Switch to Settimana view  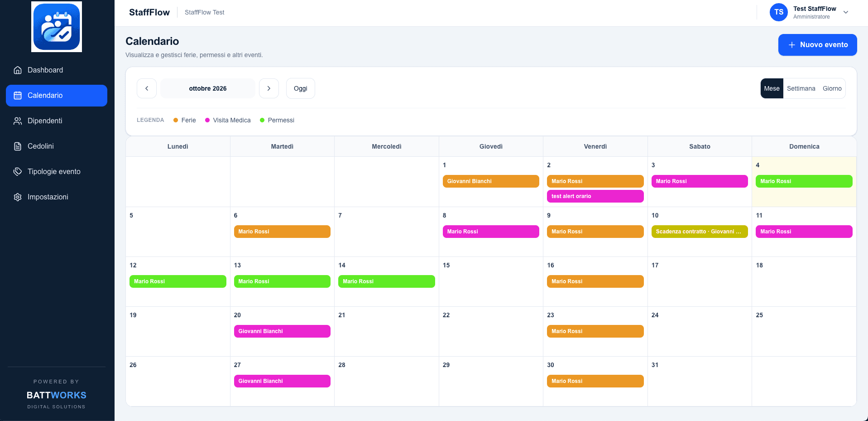pyautogui.click(x=801, y=88)
